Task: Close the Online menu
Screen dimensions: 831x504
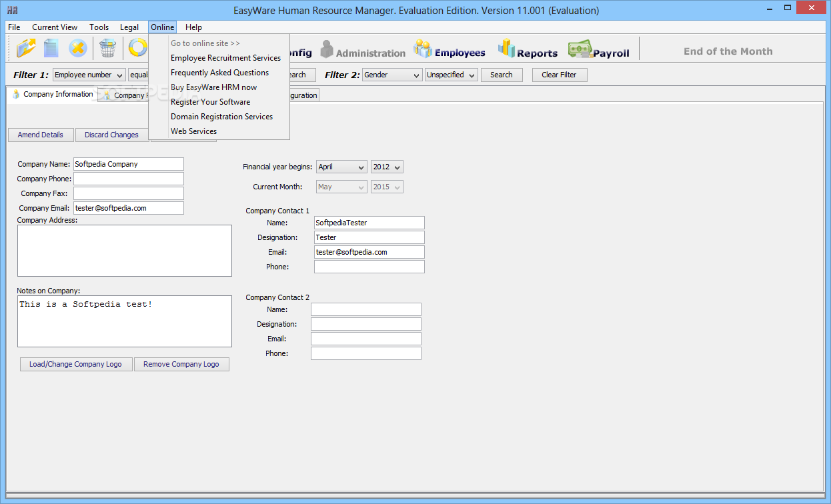Action: (163, 27)
